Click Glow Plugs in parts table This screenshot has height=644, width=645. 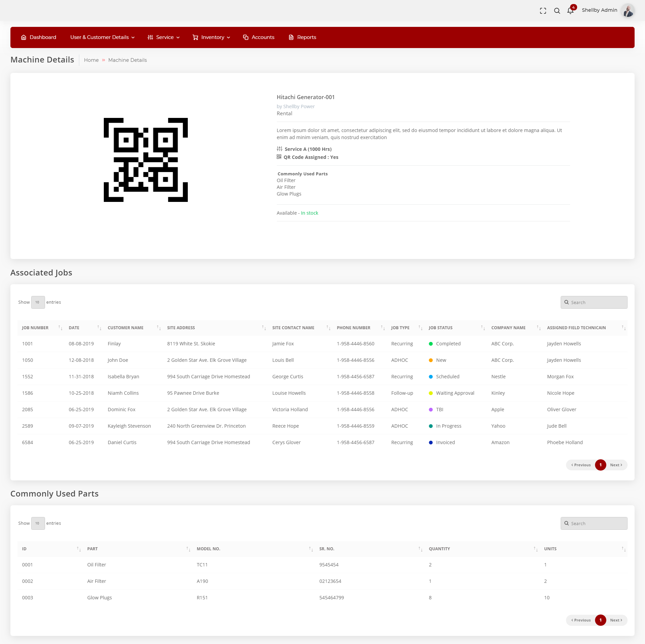[99, 598]
